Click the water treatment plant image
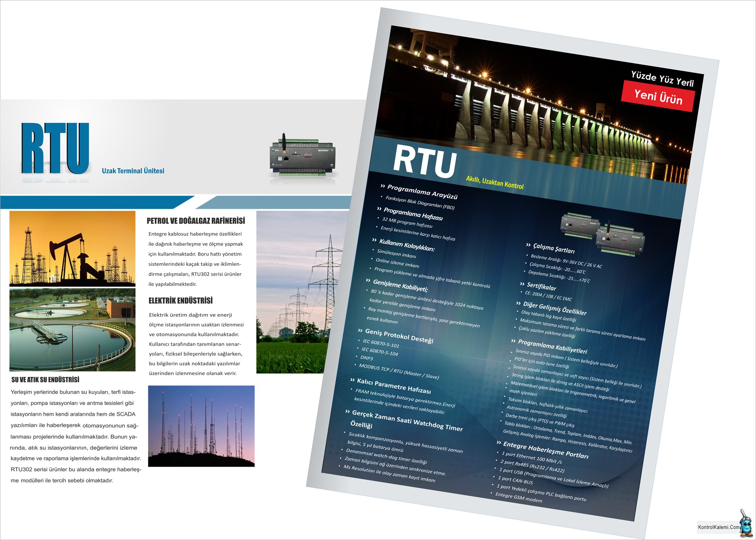The image size is (756, 540). tap(73, 330)
